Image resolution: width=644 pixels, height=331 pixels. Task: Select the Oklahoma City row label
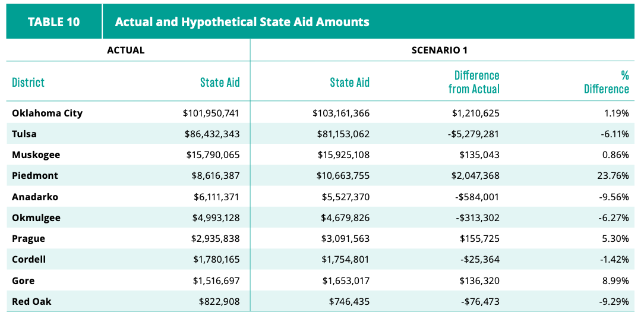point(48,113)
